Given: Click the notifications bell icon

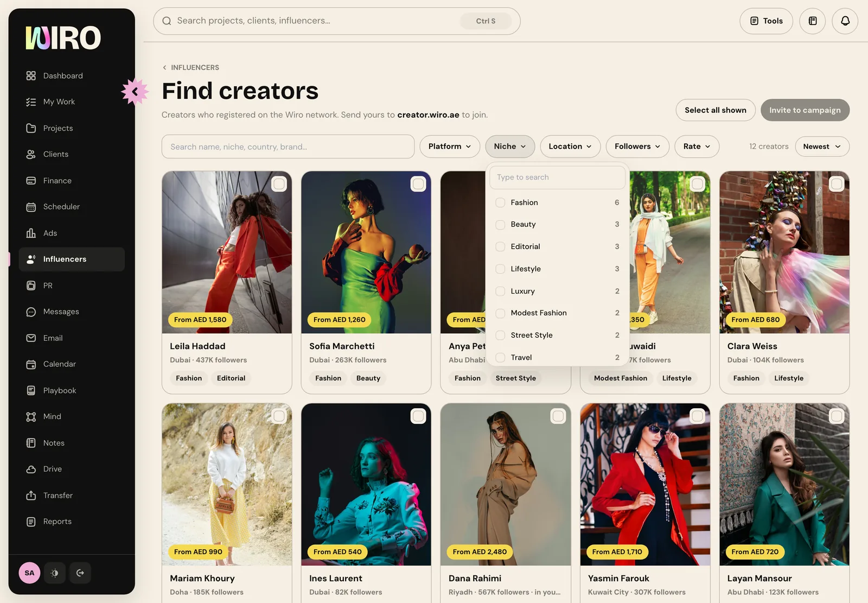Looking at the screenshot, I should (x=845, y=21).
